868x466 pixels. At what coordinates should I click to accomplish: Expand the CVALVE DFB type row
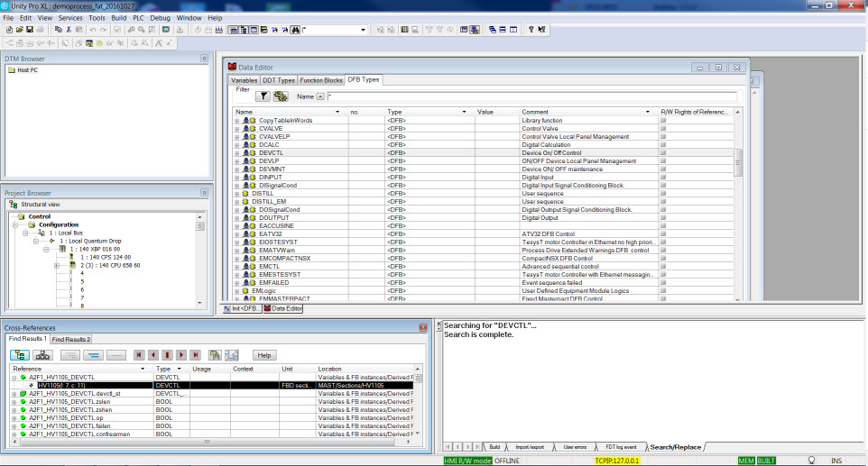click(237, 129)
